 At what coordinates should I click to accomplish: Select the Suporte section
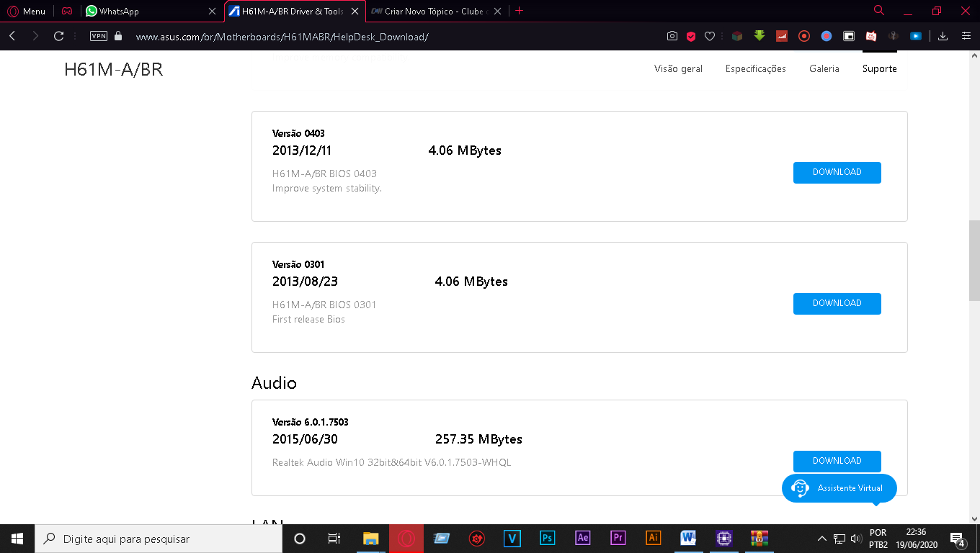[880, 69]
